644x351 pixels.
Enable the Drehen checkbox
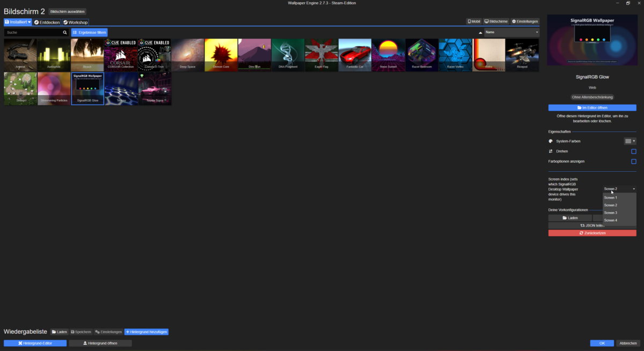(634, 151)
